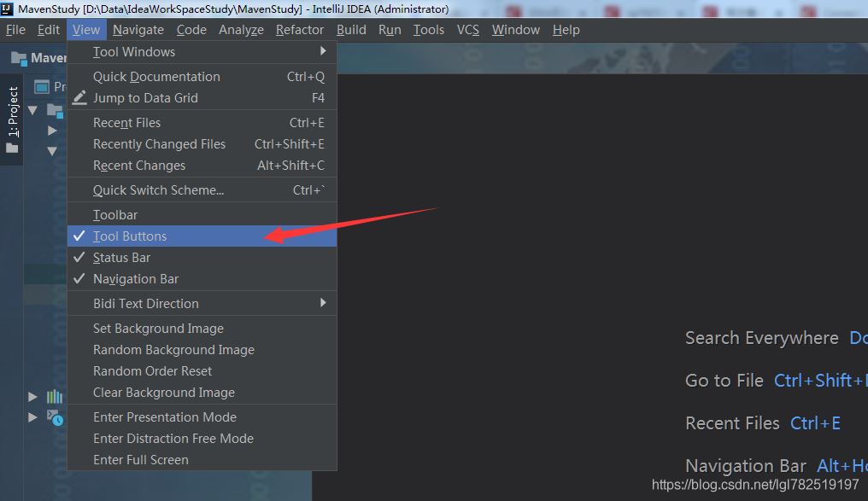Select Jump to Data Grid
The image size is (868, 501).
pyautogui.click(x=202, y=98)
